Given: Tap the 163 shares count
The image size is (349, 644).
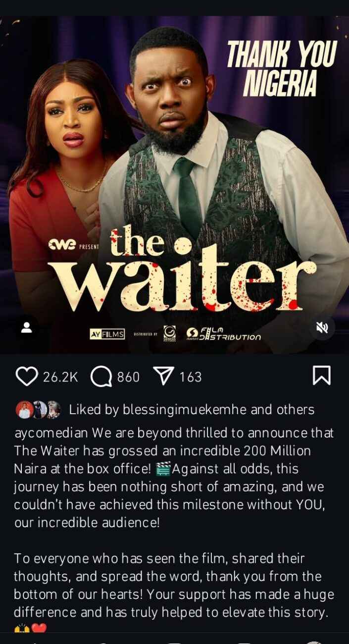Looking at the screenshot, I should click(x=190, y=377).
